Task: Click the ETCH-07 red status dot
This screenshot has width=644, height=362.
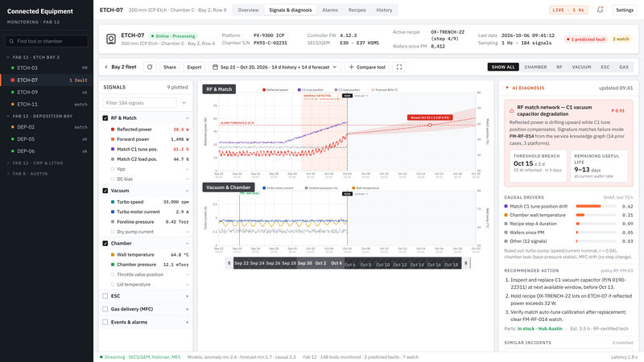Action: pos(13,80)
